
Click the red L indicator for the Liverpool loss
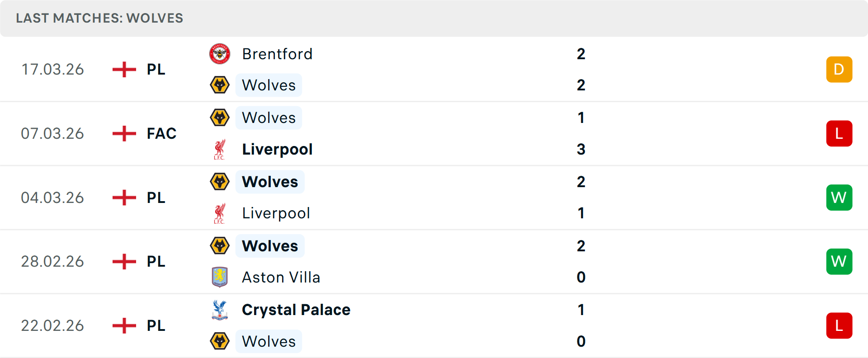point(839,133)
